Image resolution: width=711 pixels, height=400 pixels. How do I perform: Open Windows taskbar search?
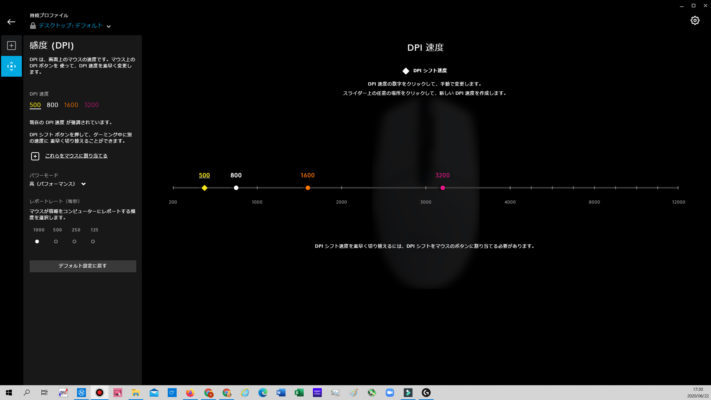click(27, 392)
